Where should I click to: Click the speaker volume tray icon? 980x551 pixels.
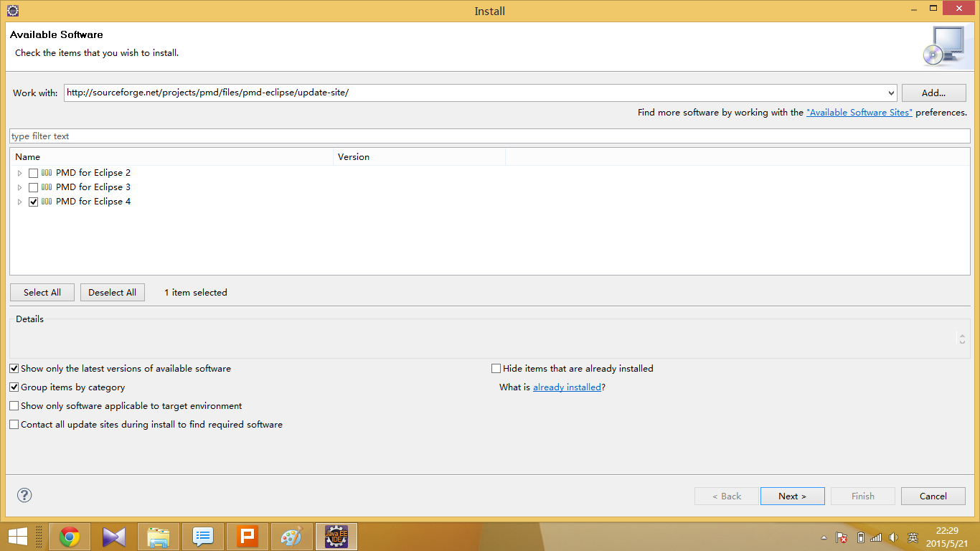893,537
